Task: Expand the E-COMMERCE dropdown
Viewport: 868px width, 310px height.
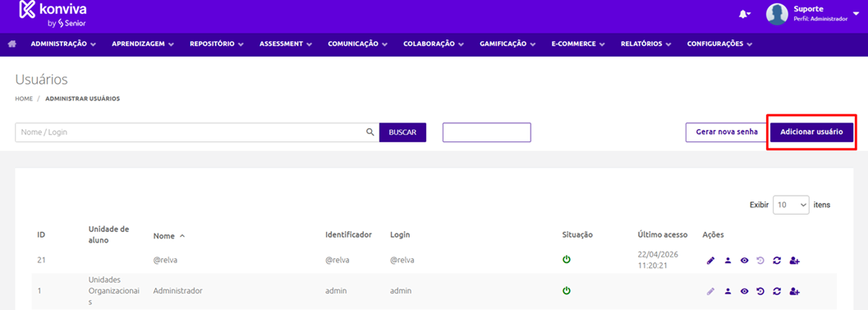Action: [x=578, y=44]
